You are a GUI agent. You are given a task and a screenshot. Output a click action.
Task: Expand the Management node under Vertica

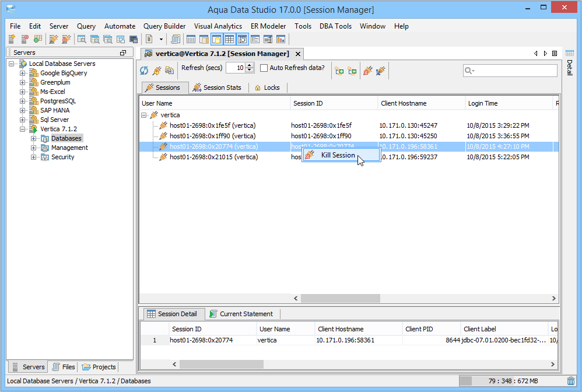pyautogui.click(x=33, y=148)
